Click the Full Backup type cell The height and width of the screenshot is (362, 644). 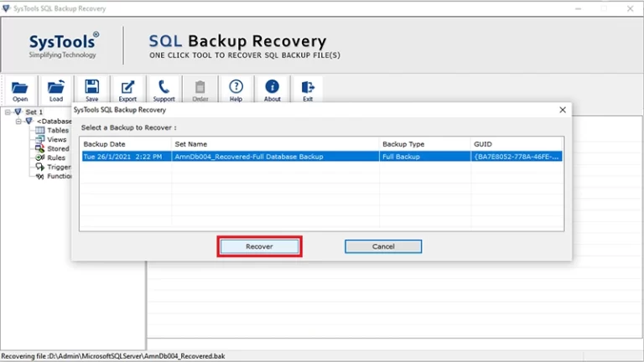425,157
